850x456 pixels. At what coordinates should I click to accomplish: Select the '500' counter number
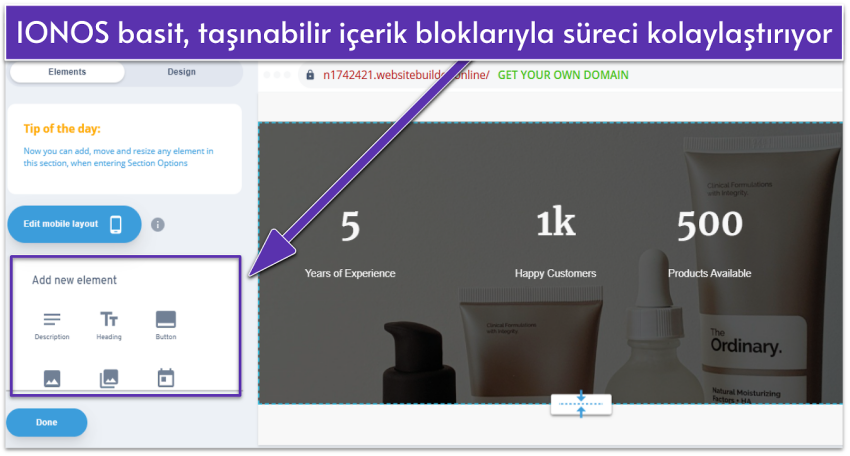point(710,224)
